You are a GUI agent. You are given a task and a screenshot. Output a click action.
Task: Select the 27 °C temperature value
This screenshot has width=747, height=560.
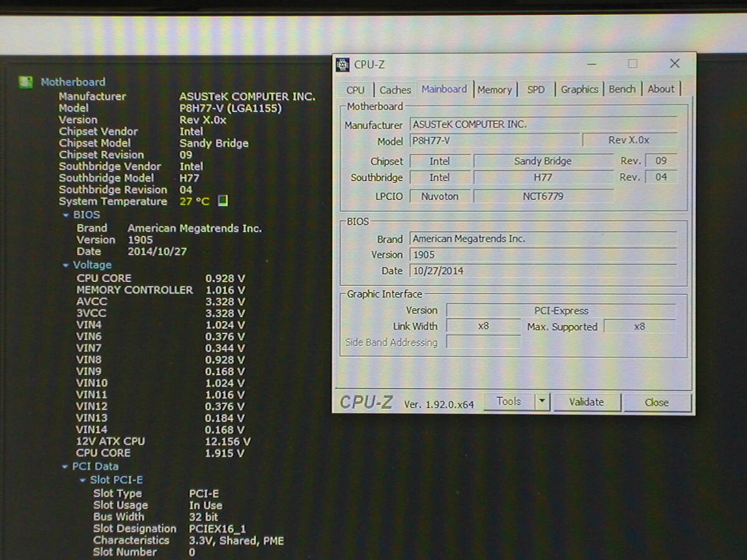[194, 202]
